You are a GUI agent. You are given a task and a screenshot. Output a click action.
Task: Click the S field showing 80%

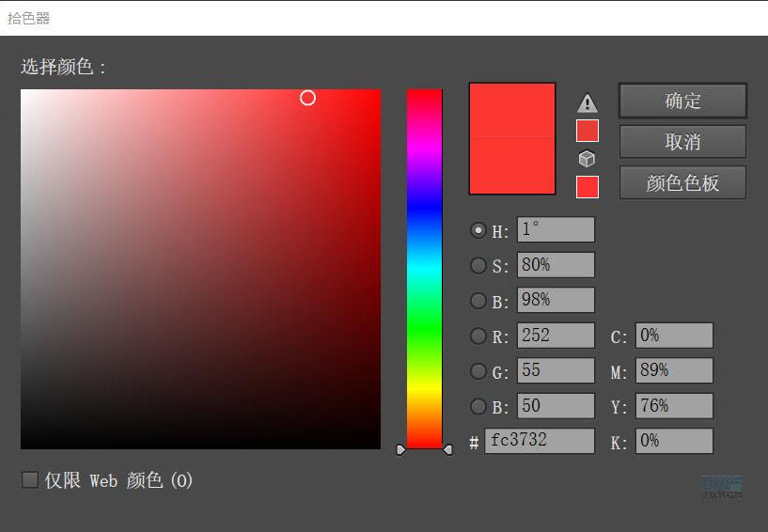(556, 265)
